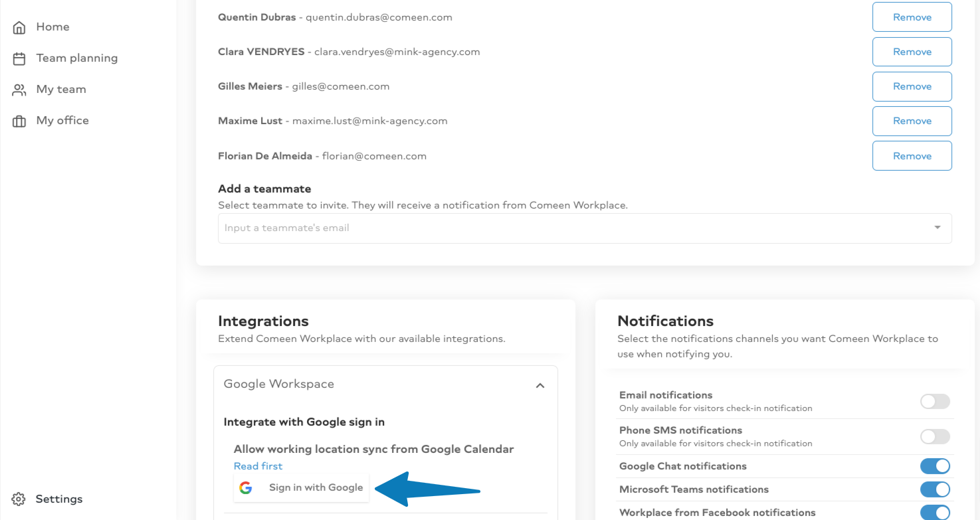Viewport: 980px width, 520px height.
Task: Collapse the Google Workspace section chevron
Action: point(540,385)
